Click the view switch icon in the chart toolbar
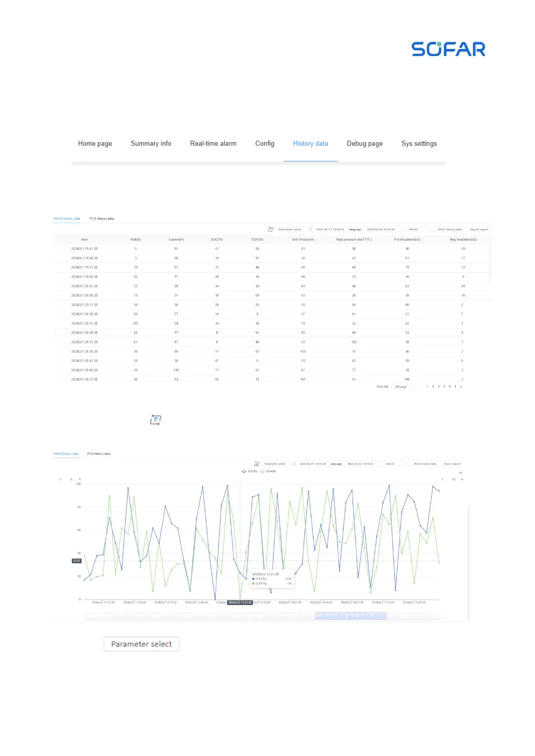Viewport: 535px width, 756px height. coord(257,464)
